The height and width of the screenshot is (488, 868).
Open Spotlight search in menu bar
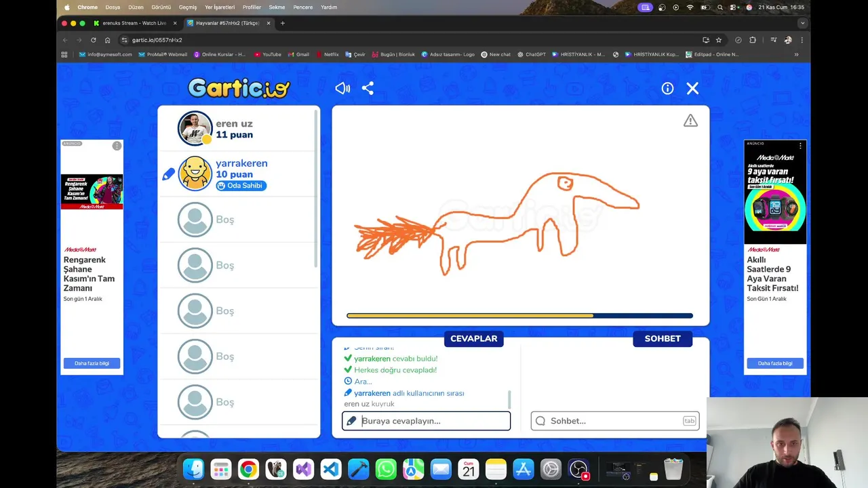click(720, 7)
